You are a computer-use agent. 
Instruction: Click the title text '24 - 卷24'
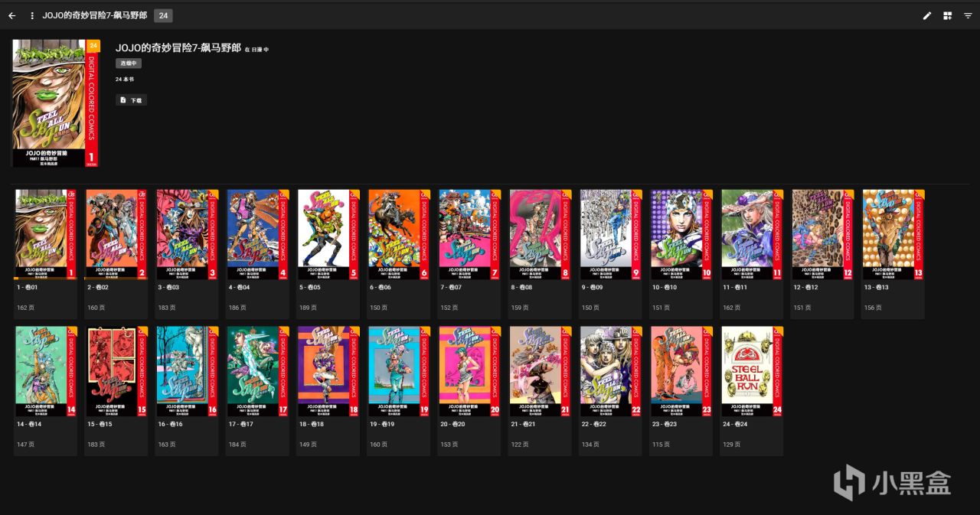coord(736,424)
